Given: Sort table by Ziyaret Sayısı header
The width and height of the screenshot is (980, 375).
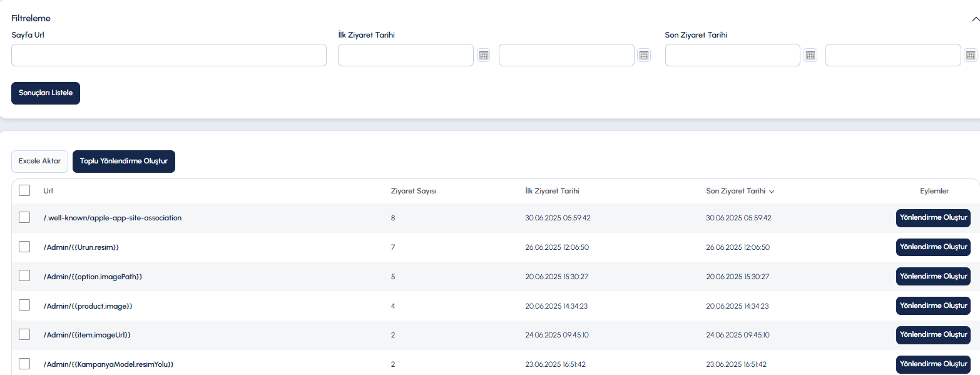Looking at the screenshot, I should [413, 191].
